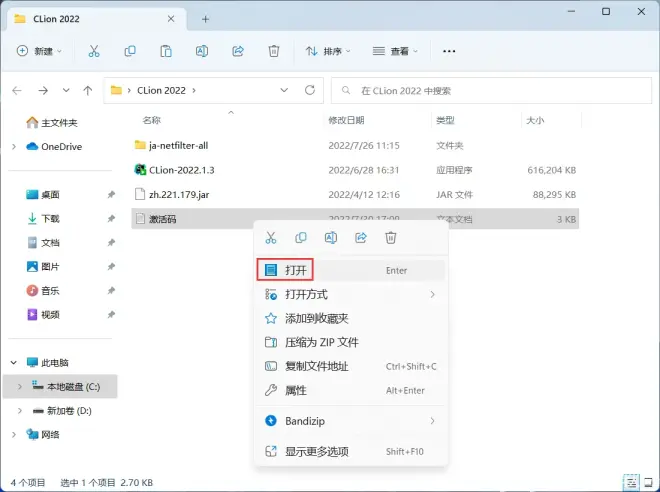Click the CLion 2022 breadcrumb segment
This screenshot has width=660, height=492.
[161, 90]
